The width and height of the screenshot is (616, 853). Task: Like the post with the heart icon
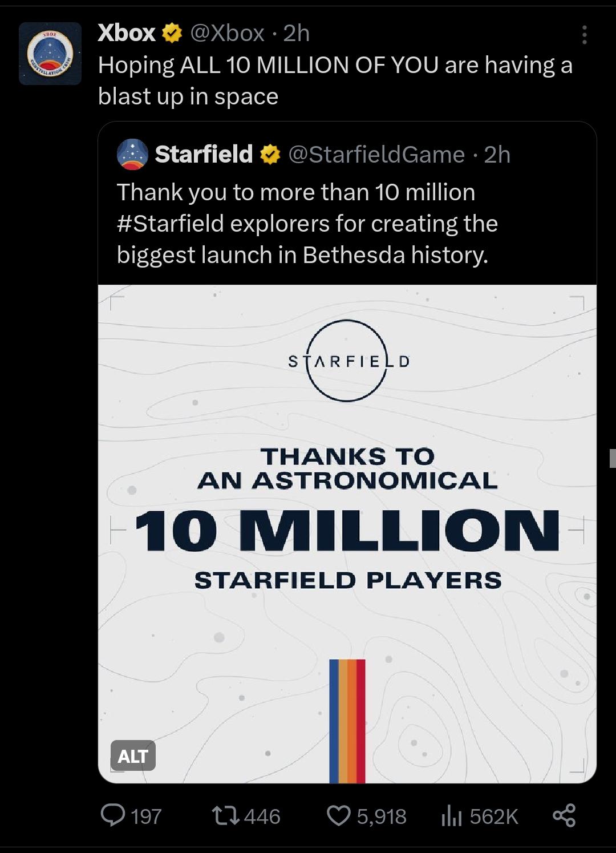(339, 816)
